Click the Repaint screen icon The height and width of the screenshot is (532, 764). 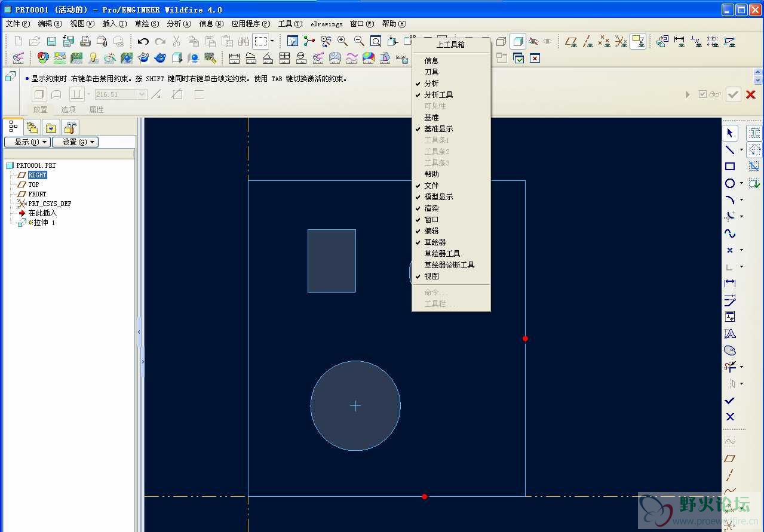pyautogui.click(x=293, y=41)
